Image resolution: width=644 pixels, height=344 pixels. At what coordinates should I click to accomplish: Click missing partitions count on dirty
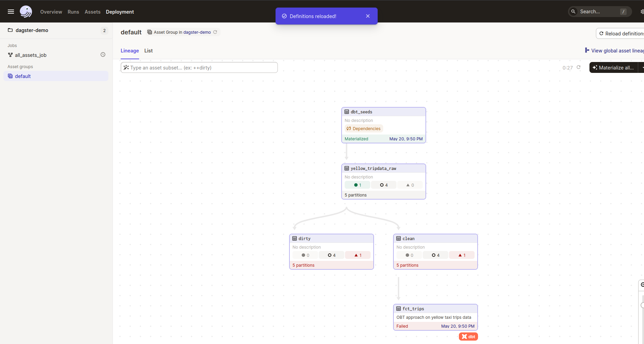click(331, 255)
